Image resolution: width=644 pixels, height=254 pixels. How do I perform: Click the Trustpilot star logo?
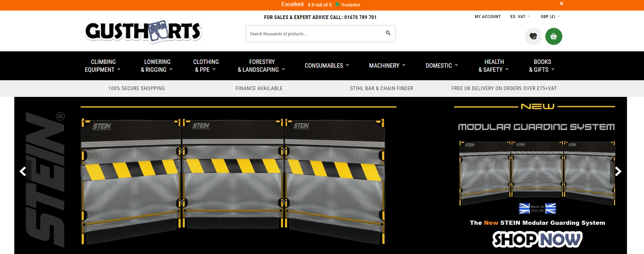point(347,5)
